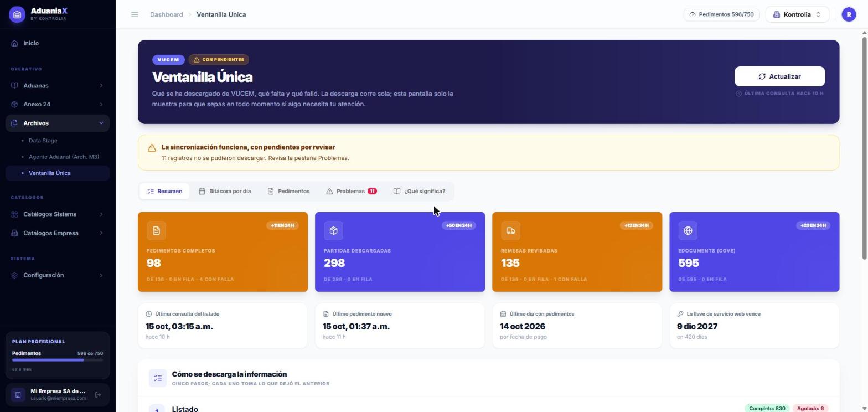Click the CON PENDIENTES status badge
Screen dimensions: 868x412
pyautogui.click(x=219, y=60)
